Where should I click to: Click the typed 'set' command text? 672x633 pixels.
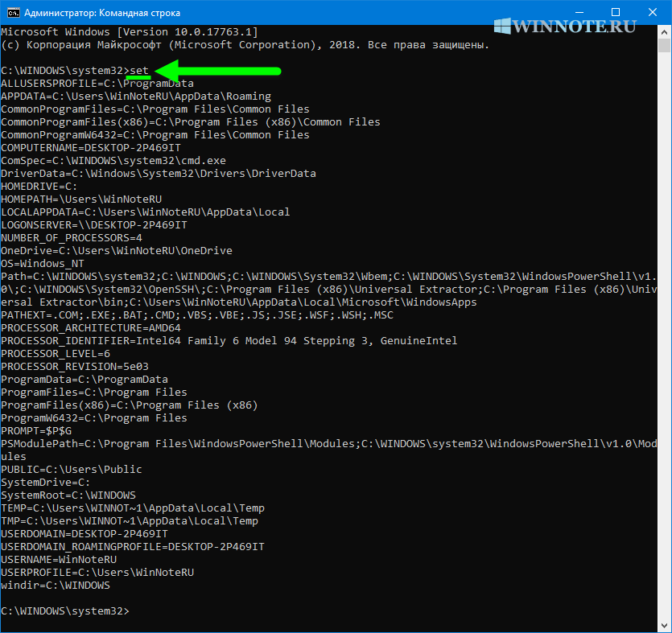pyautogui.click(x=139, y=71)
